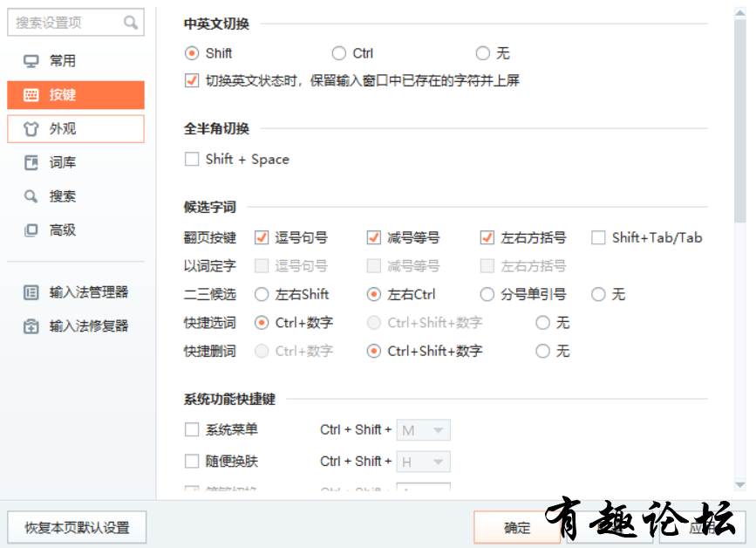Toggle 切换英文状态时保留输入窗口字符 checkbox
The image size is (756, 548).
coord(192,80)
